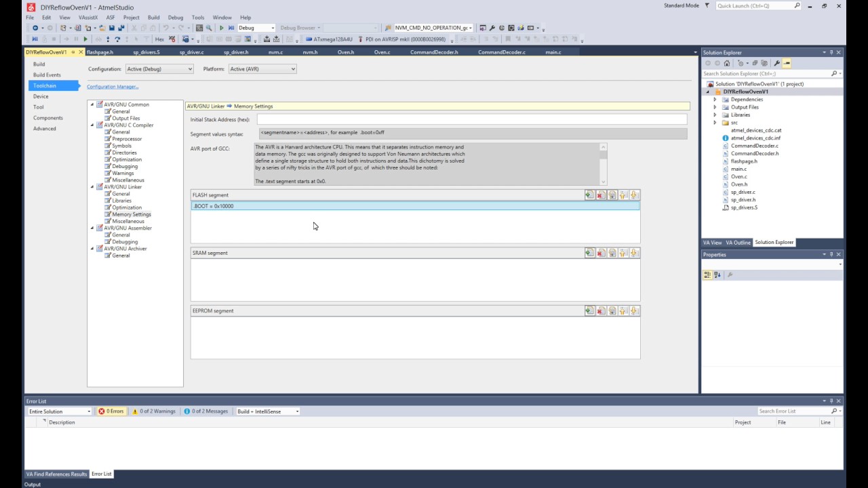
Task: Open the Configuration dropdown
Action: point(159,69)
